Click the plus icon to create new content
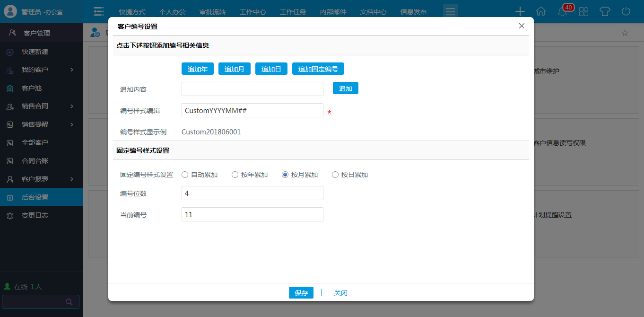This screenshot has width=644, height=317. (x=520, y=11)
